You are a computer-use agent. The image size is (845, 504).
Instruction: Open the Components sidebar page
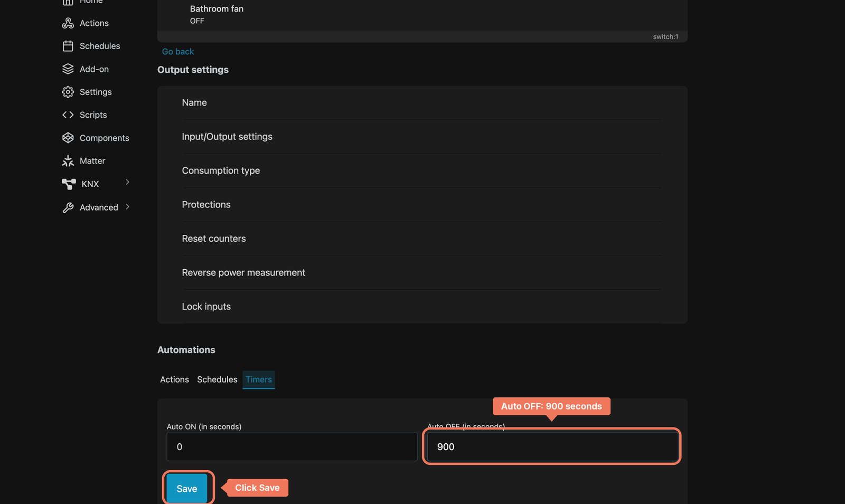(104, 138)
